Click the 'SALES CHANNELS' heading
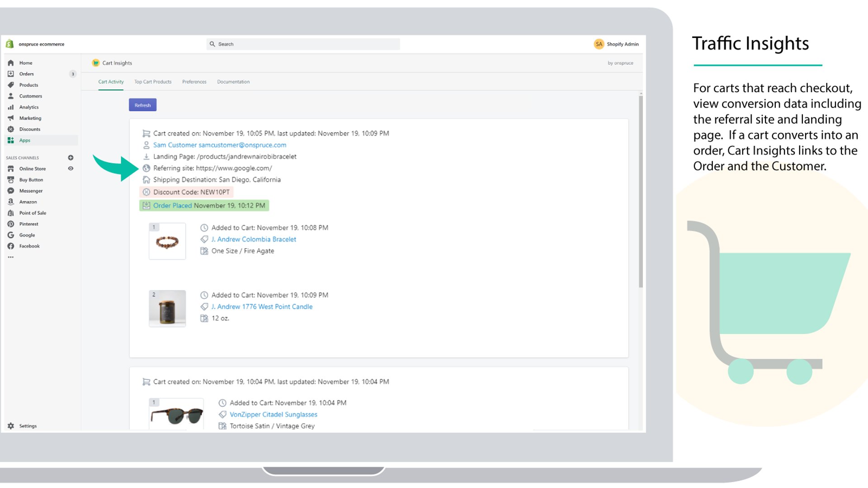This screenshot has height=488, width=868. coord(22,158)
